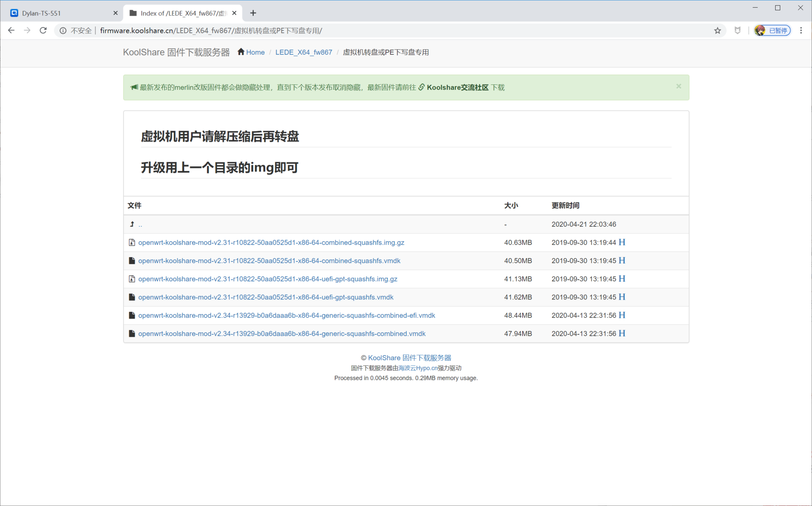Click the hash H icon for img.gz combined file

[622, 242]
